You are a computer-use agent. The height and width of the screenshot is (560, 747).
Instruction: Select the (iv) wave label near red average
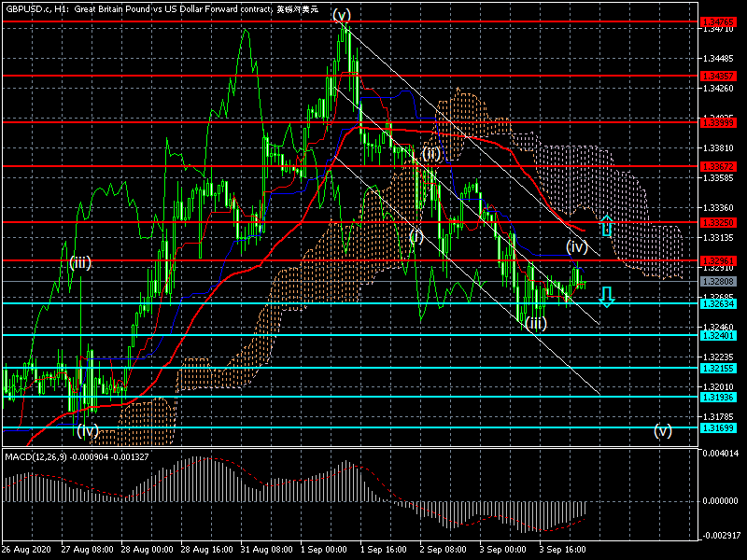tap(577, 246)
